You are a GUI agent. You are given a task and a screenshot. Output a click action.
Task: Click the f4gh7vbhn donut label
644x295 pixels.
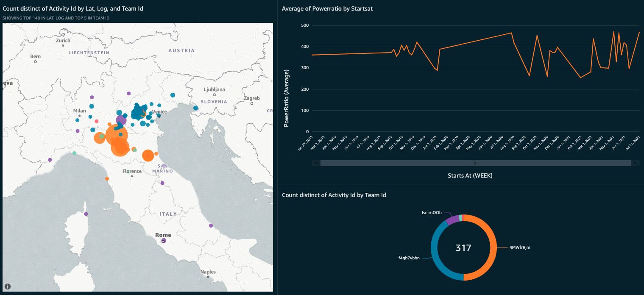(409, 258)
